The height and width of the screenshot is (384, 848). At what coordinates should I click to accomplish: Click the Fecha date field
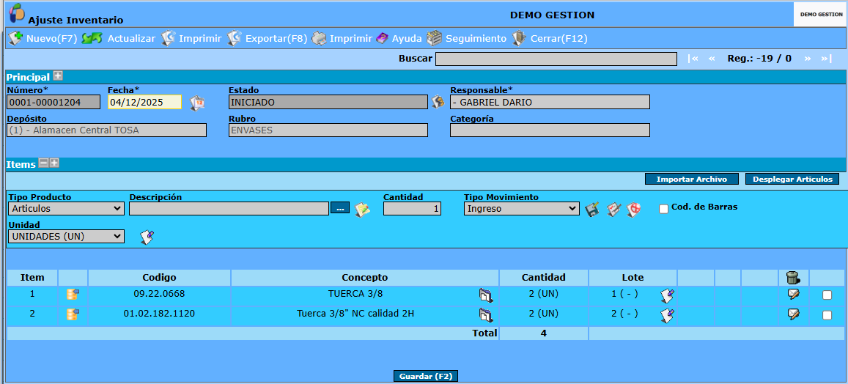(x=145, y=102)
